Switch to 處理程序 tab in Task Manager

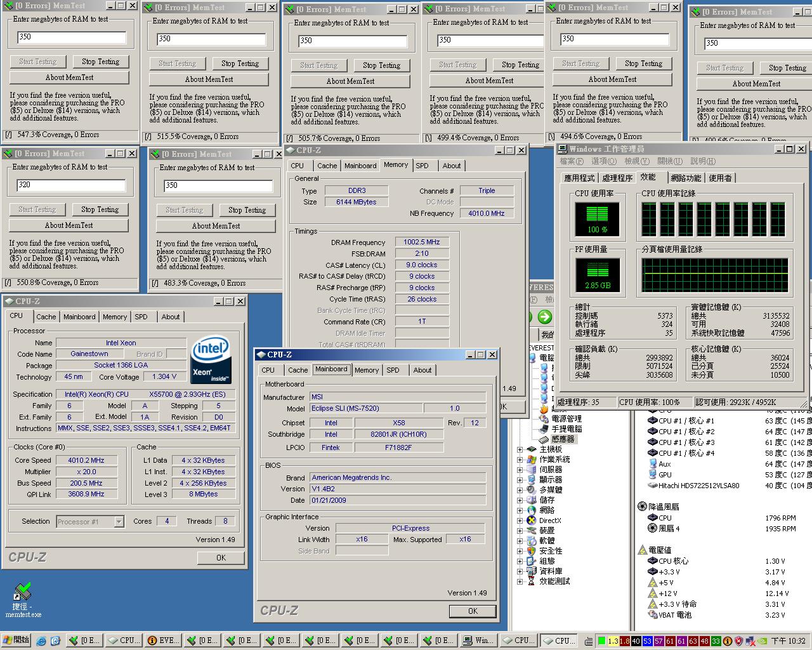coord(617,178)
